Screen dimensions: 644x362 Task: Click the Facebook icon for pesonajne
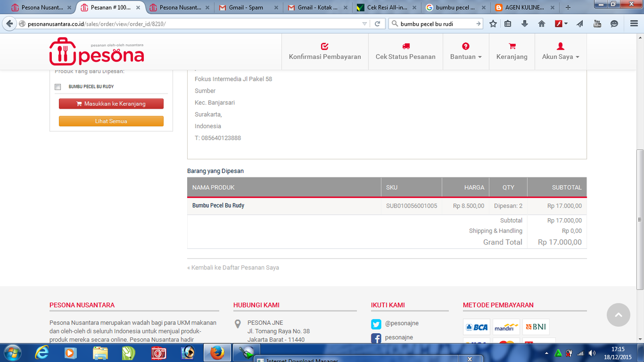point(376,338)
